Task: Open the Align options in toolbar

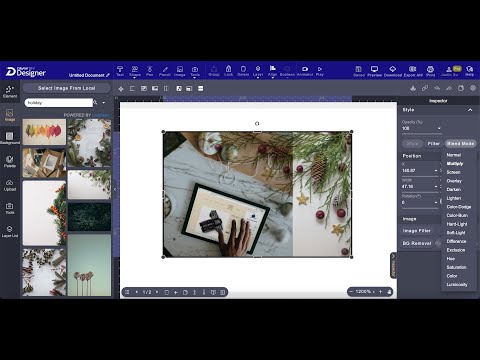Action: [272, 71]
